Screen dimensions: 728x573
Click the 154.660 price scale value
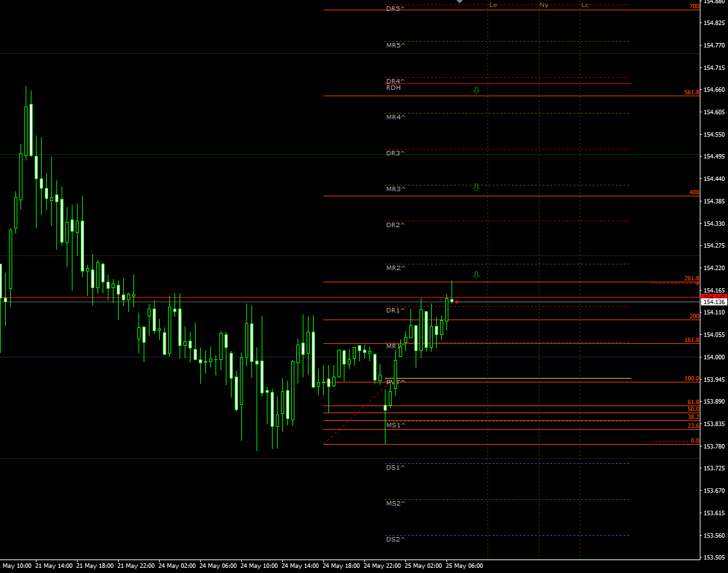click(714, 90)
